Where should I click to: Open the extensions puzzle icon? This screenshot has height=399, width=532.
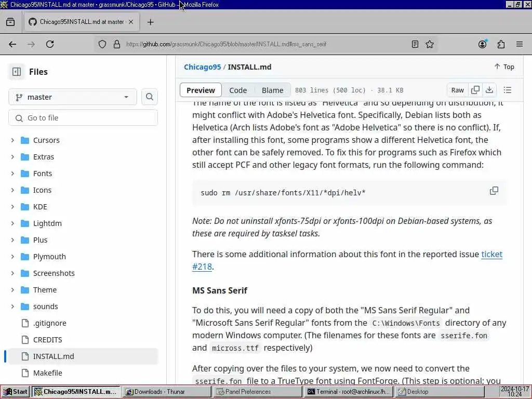501,44
